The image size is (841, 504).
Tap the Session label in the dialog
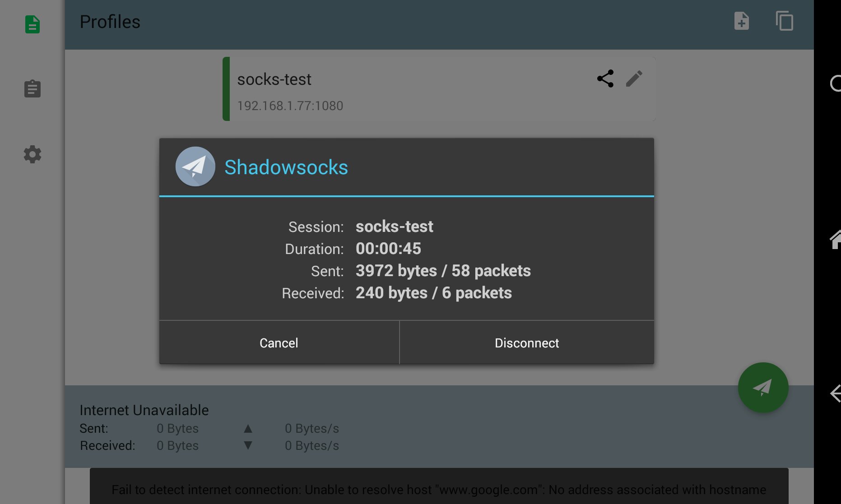[x=316, y=227]
